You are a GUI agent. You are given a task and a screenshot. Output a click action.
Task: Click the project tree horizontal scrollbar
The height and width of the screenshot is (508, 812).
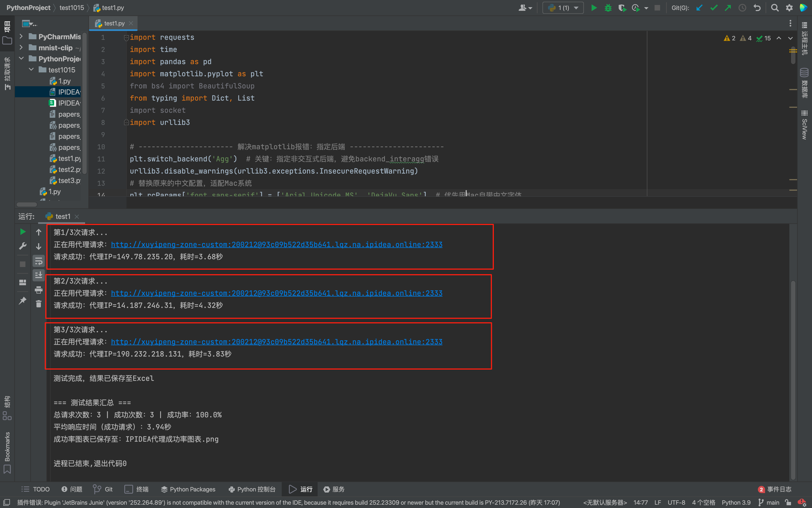coord(27,204)
